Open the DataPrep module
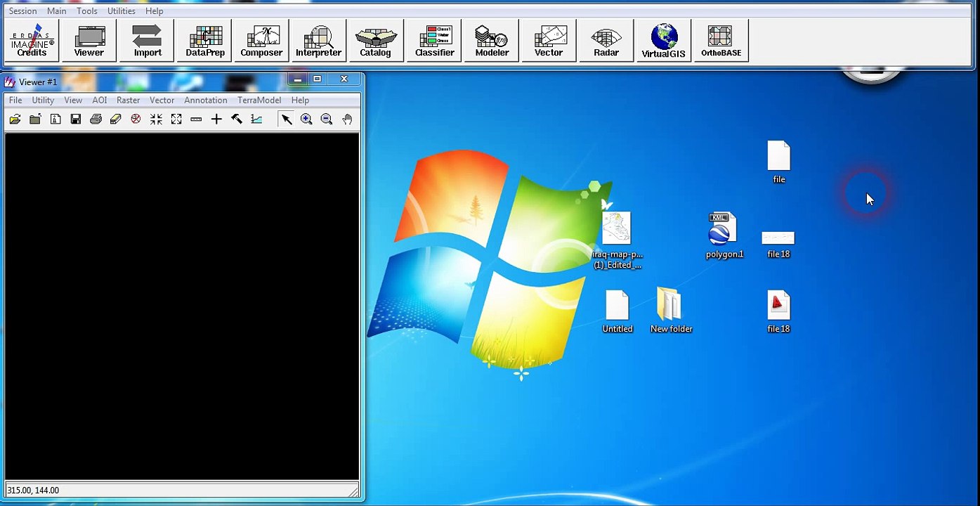980x506 pixels. pos(205,41)
